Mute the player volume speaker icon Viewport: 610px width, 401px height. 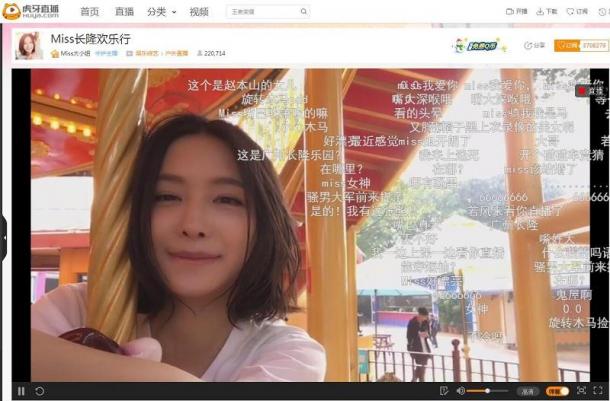pos(461,391)
